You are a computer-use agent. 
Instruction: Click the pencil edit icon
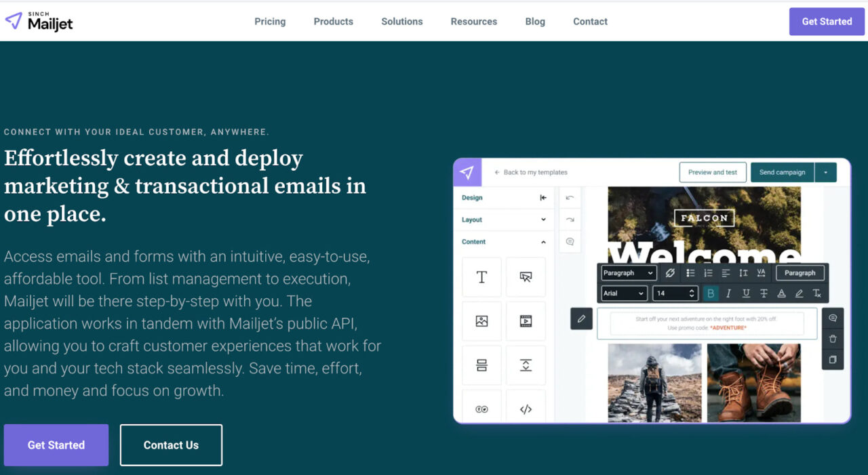click(581, 318)
